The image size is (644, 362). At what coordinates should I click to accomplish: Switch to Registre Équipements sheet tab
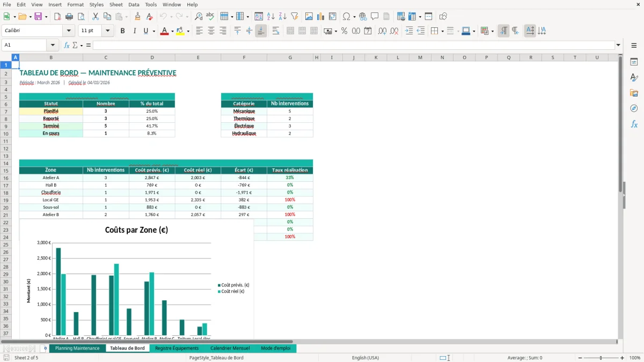[177, 348]
